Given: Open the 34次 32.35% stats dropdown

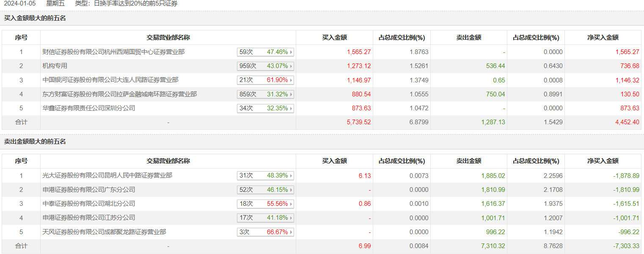Looking at the screenshot, I should tap(265, 108).
